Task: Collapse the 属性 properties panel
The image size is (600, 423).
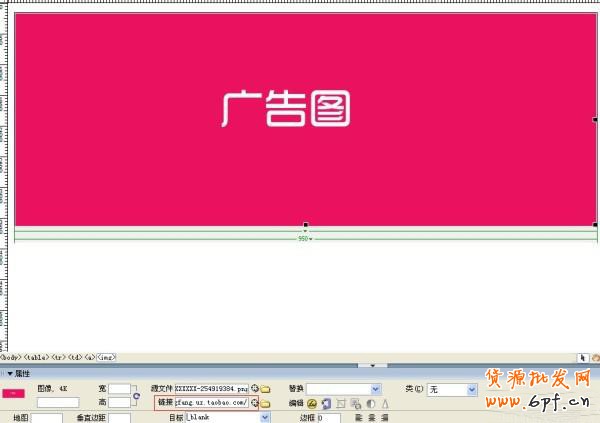Action: click(10, 372)
